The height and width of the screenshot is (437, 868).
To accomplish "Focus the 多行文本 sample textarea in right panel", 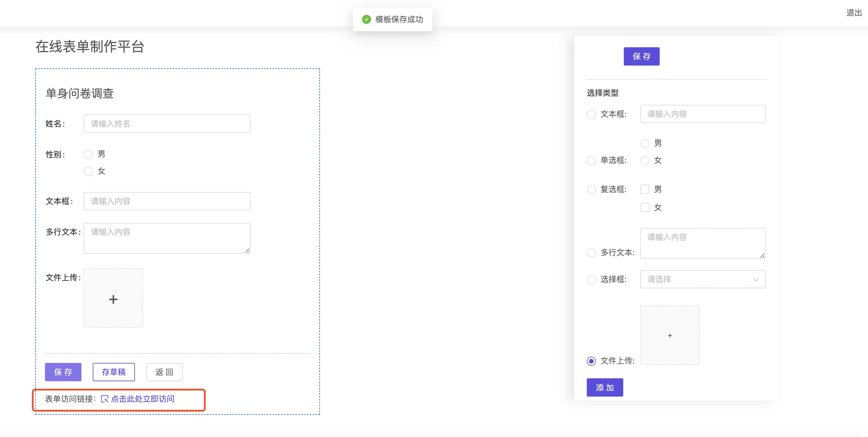I will [703, 243].
